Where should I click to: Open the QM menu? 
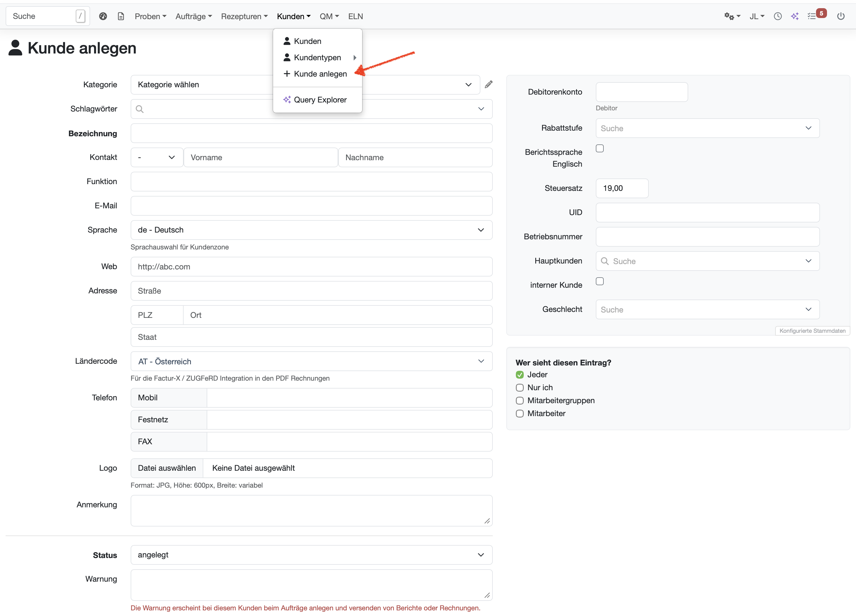[329, 16]
